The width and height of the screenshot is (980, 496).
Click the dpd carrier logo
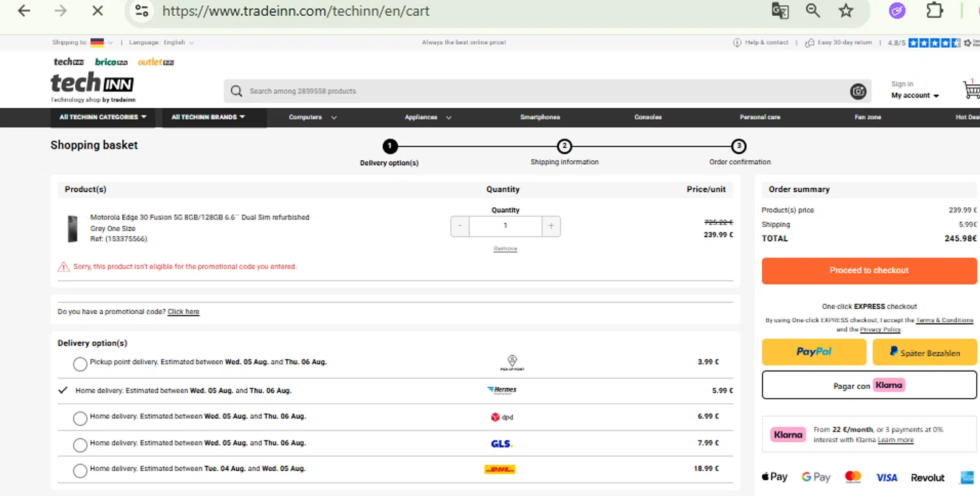[x=502, y=417]
